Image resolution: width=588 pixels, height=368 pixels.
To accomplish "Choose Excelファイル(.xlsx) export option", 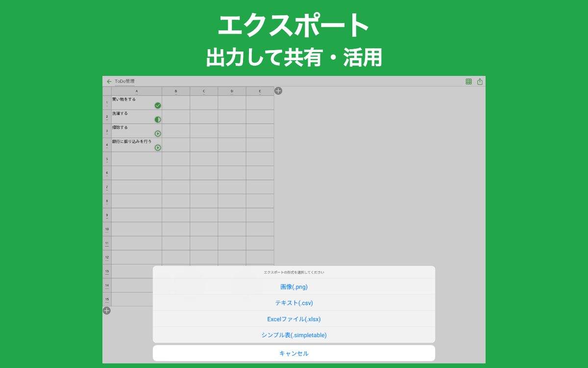I will click(294, 319).
